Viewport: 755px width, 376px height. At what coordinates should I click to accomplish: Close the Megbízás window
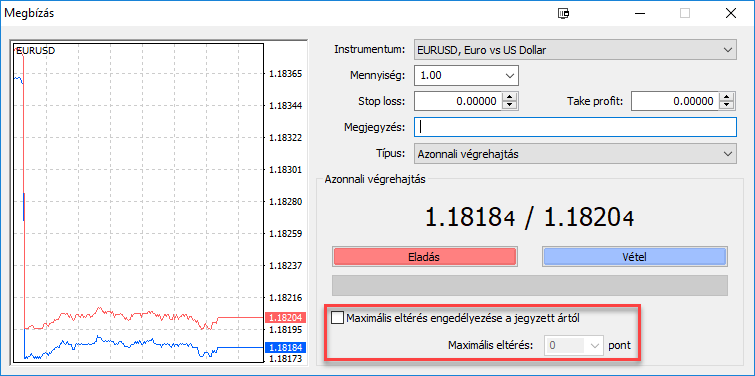coord(730,13)
